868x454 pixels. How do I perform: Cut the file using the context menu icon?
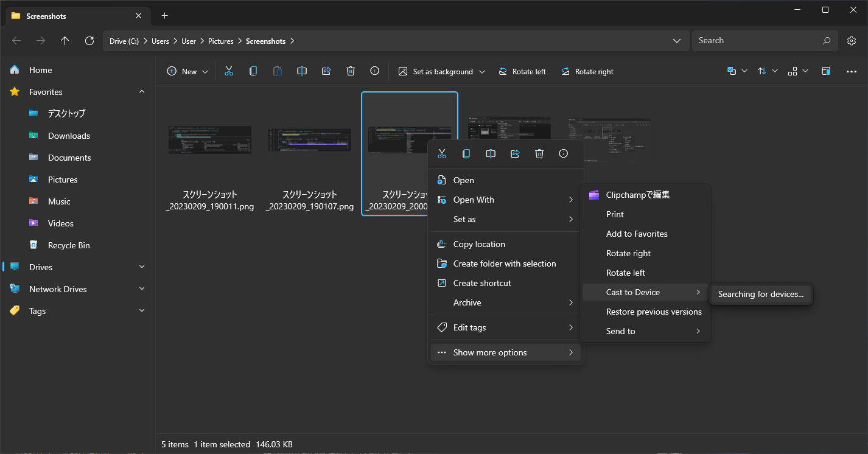[442, 153]
